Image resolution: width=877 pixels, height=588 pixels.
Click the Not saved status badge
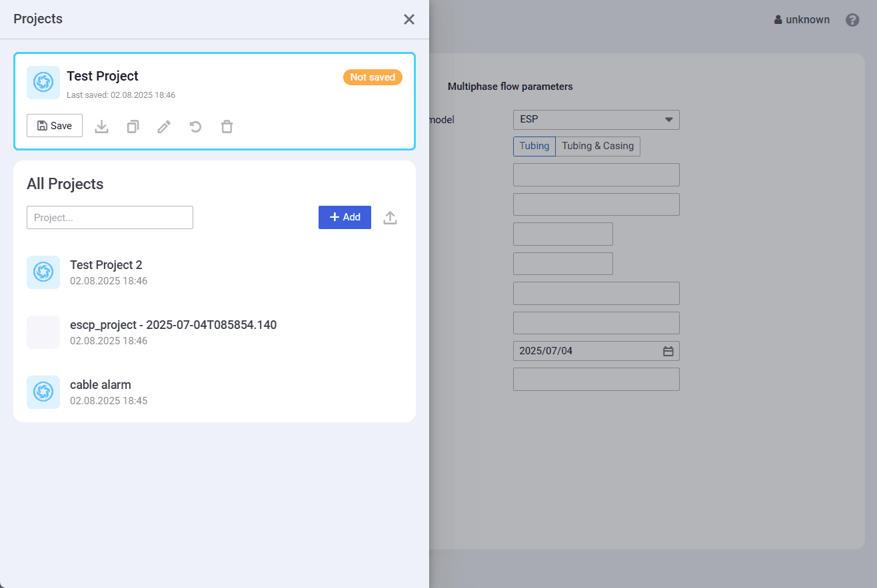point(373,77)
